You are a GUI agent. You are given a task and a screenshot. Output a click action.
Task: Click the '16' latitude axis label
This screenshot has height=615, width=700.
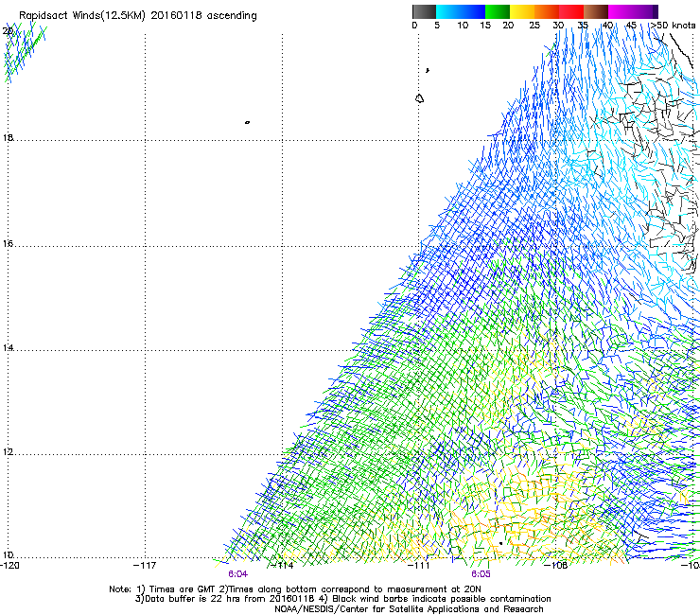click(x=8, y=244)
